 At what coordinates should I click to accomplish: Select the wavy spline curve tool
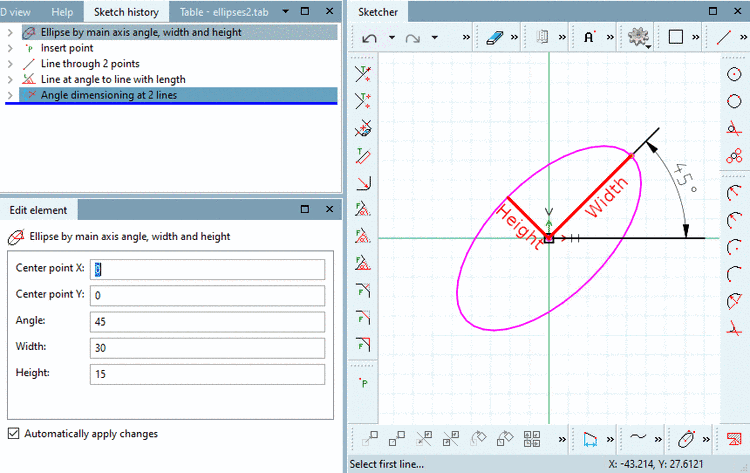638,437
